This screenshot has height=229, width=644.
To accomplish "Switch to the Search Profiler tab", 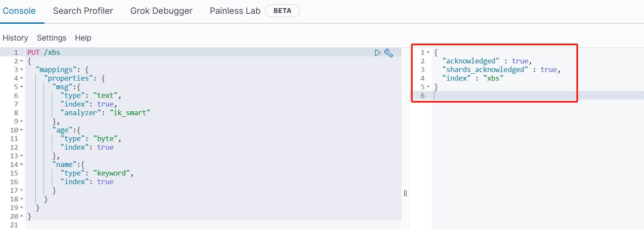I will (83, 11).
